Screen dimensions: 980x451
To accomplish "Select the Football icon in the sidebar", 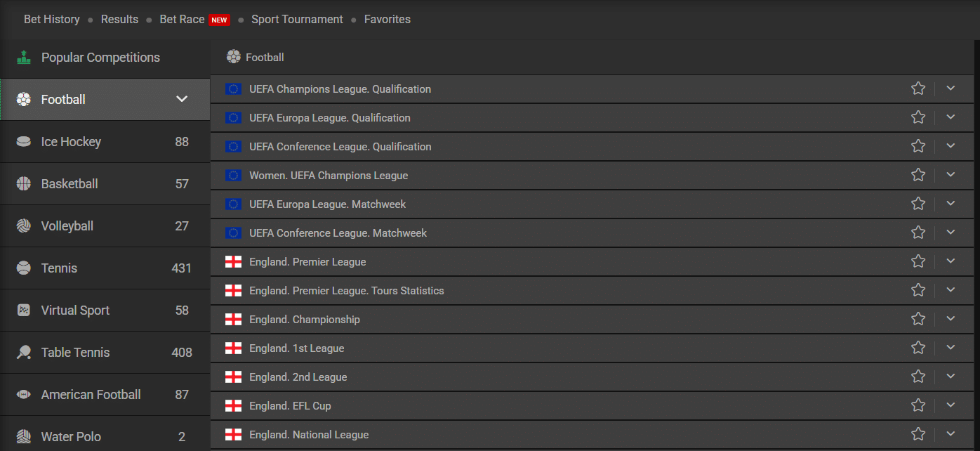I will click(23, 99).
